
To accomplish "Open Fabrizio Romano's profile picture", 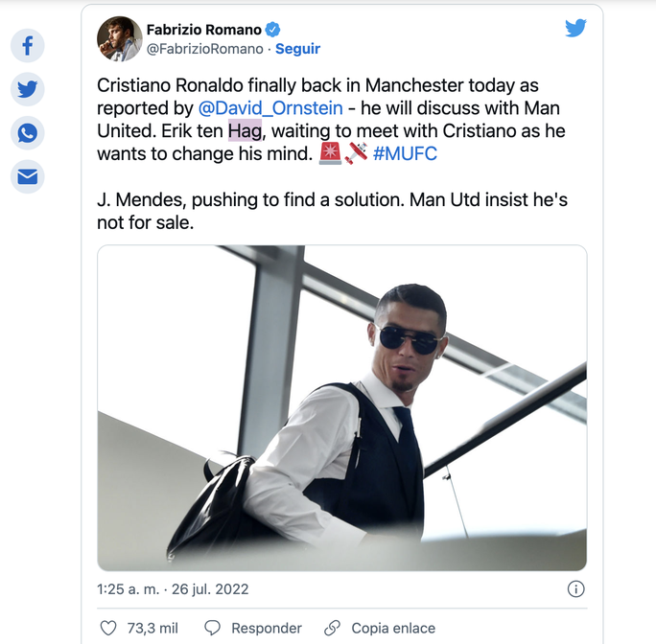I will point(120,39).
